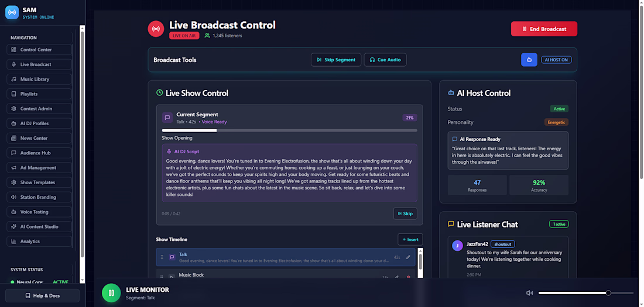Click the blue AI host robot button
This screenshot has height=307, width=644.
pyautogui.click(x=529, y=60)
